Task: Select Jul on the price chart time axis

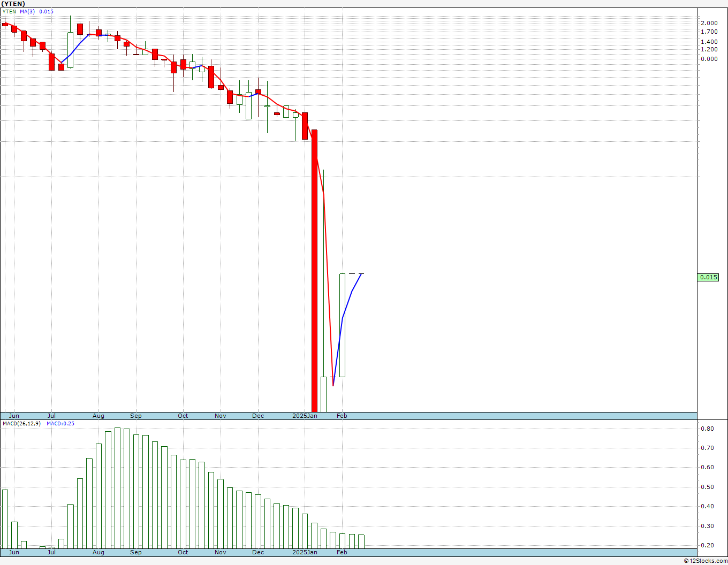Action: (x=51, y=416)
